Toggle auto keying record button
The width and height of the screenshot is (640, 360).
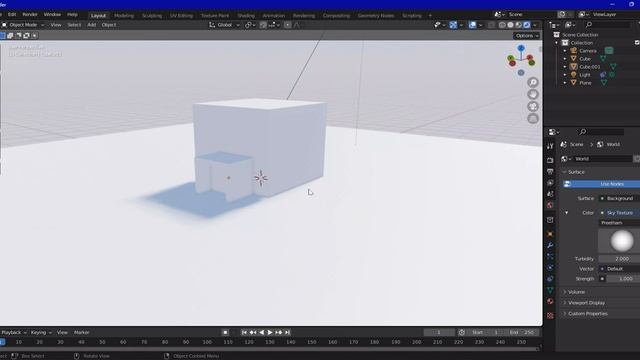point(225,332)
